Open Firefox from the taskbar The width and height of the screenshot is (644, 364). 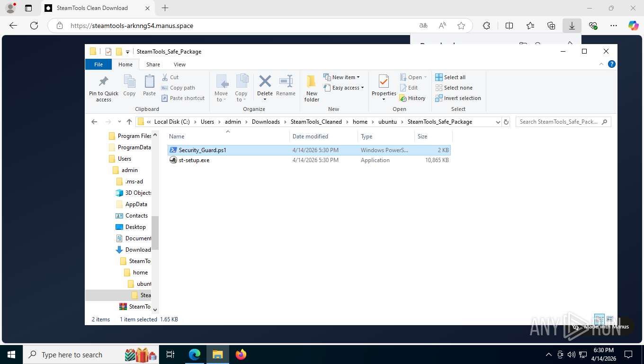click(x=241, y=355)
